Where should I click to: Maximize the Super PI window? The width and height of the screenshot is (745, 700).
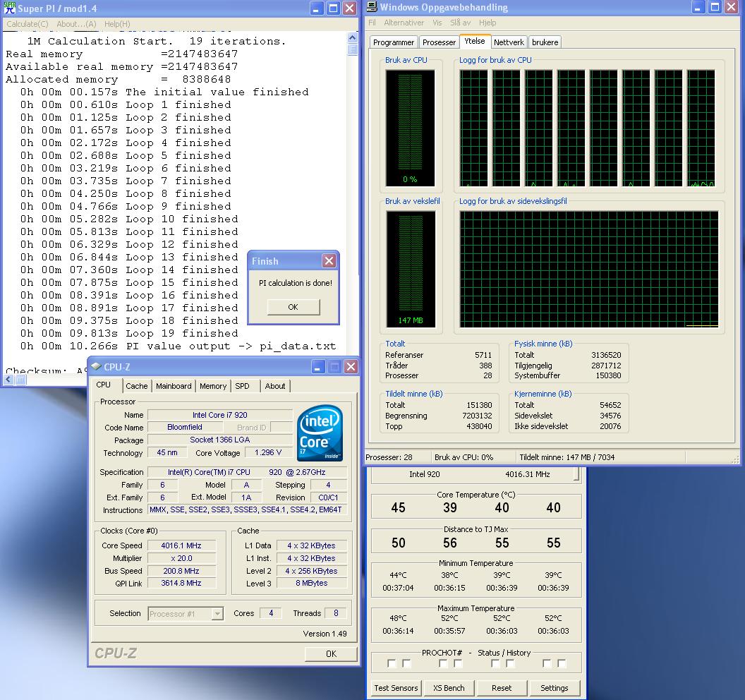point(334,8)
